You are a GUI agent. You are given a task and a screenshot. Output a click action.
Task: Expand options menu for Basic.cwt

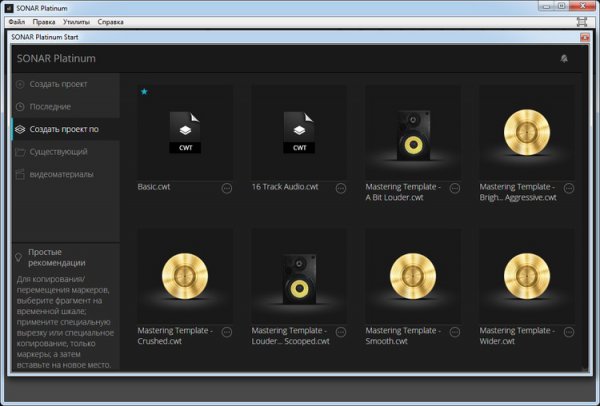point(227,188)
